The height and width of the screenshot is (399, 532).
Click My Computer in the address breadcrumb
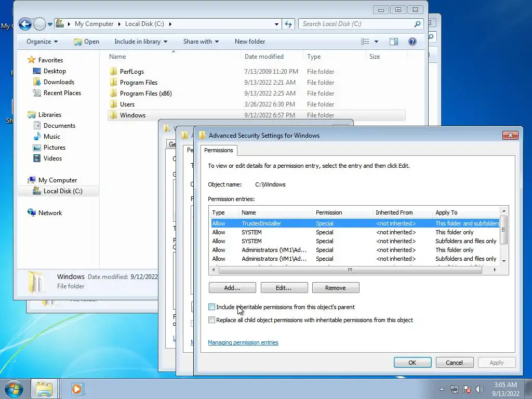[94, 24]
